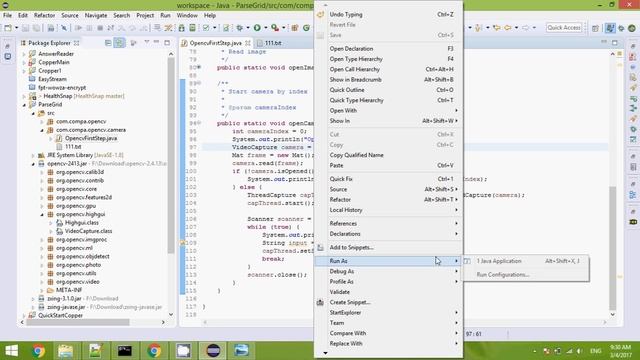Select OpencvFirstStep.java in Package Explorer
This screenshot has height=360, width=640.
click(x=91, y=138)
